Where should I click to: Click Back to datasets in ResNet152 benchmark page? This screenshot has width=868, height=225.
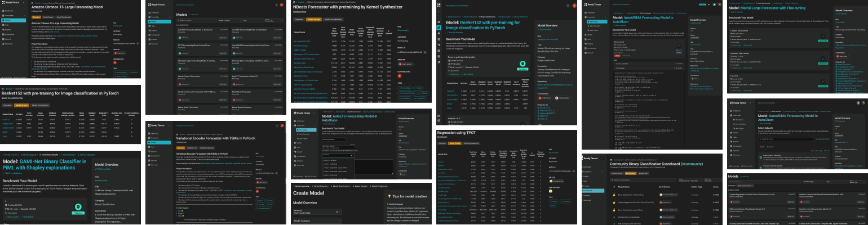tap(455, 33)
